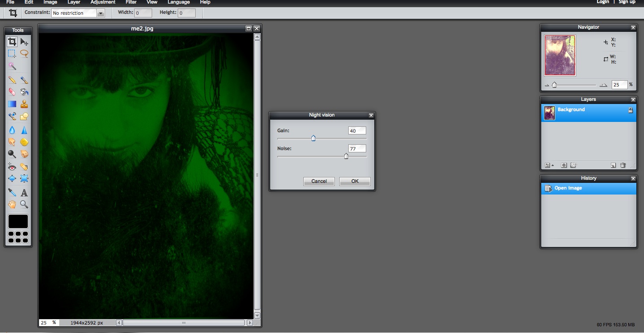
Task: Click the Sign up link
Action: 627,2
